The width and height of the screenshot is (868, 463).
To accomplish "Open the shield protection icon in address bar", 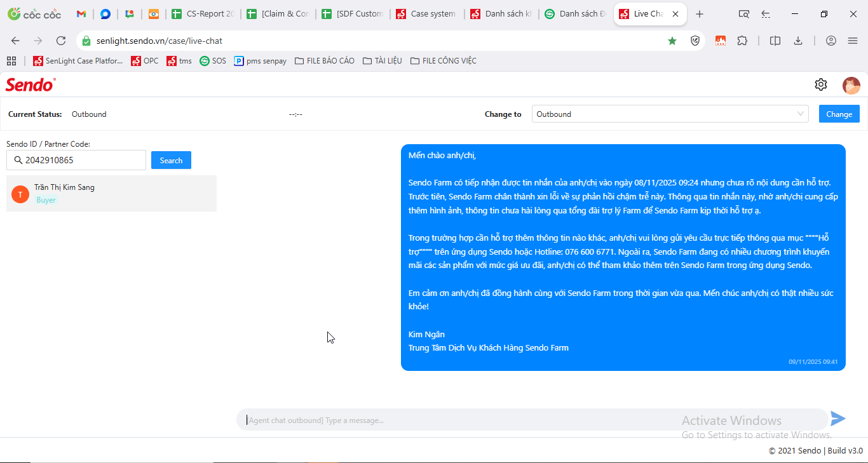I will (x=695, y=41).
